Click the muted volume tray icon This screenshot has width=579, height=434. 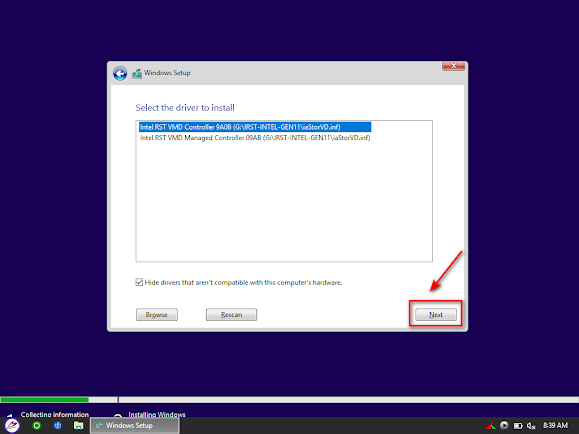531,426
